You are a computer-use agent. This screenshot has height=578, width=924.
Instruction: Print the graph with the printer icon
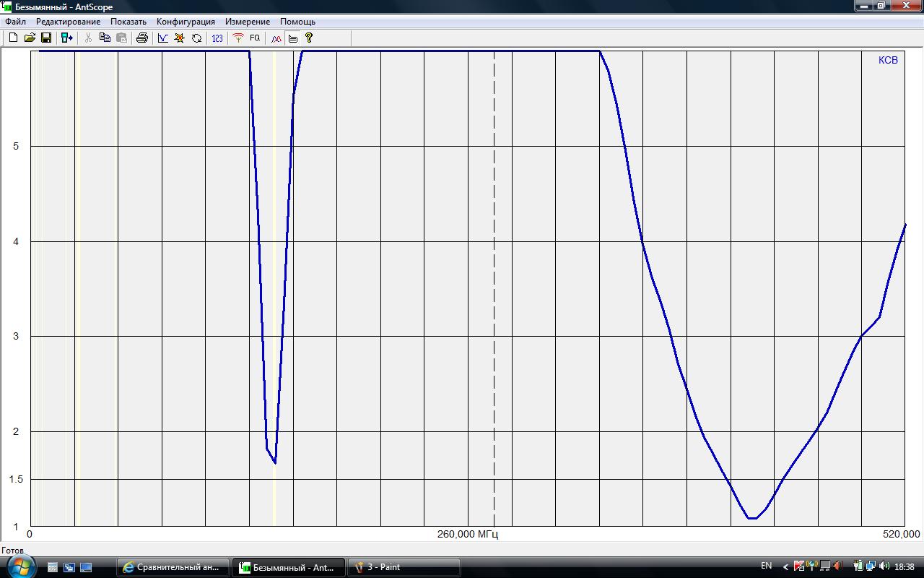(x=142, y=38)
